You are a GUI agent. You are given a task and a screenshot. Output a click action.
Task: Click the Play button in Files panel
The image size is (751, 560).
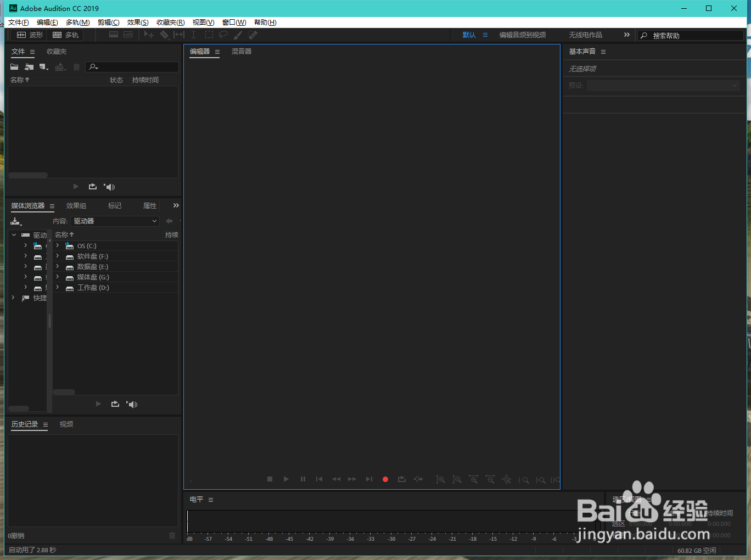[x=76, y=187]
